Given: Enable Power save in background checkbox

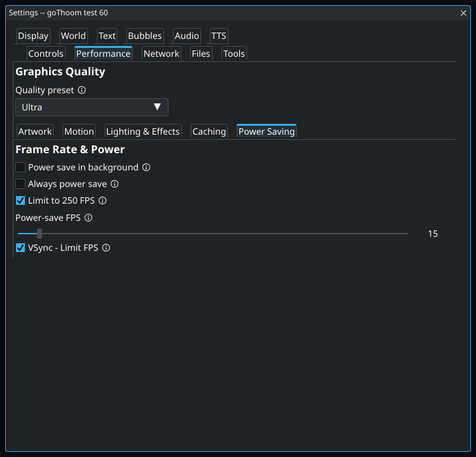Looking at the screenshot, I should (x=20, y=167).
